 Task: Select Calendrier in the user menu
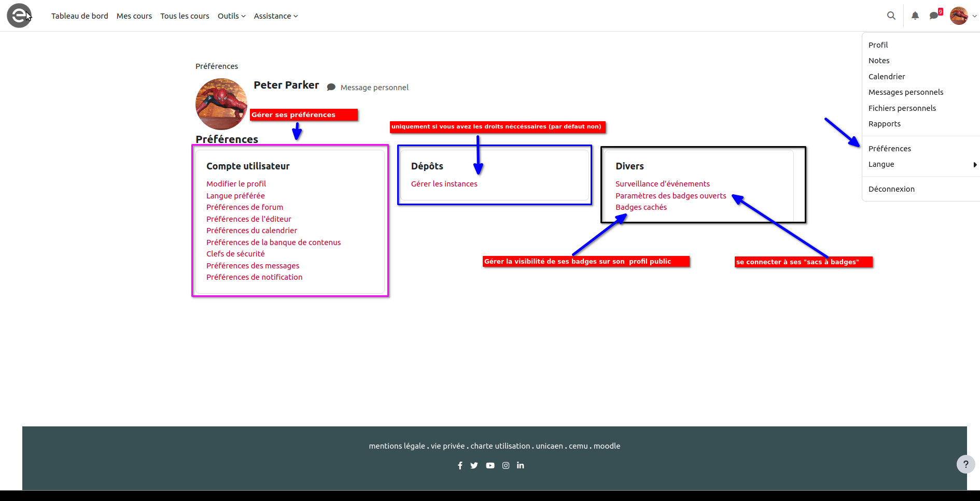pyautogui.click(x=886, y=77)
